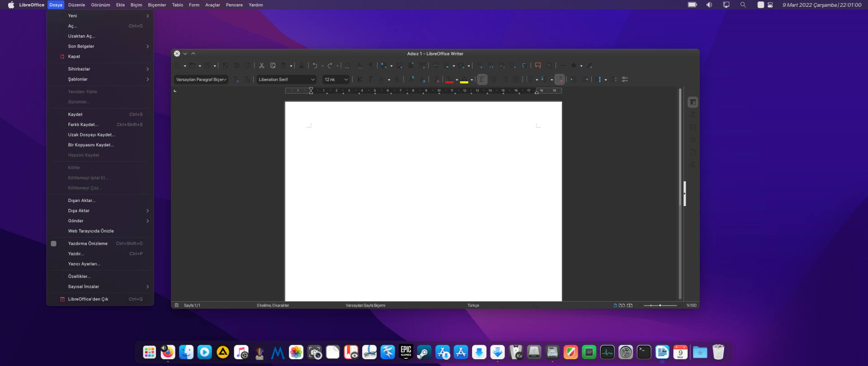The image size is (868, 366).
Task: Click the Justified alignment icon
Action: (x=516, y=80)
